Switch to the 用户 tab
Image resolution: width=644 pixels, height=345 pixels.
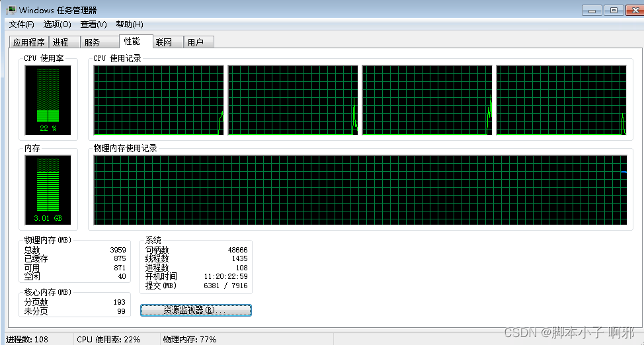pos(198,42)
